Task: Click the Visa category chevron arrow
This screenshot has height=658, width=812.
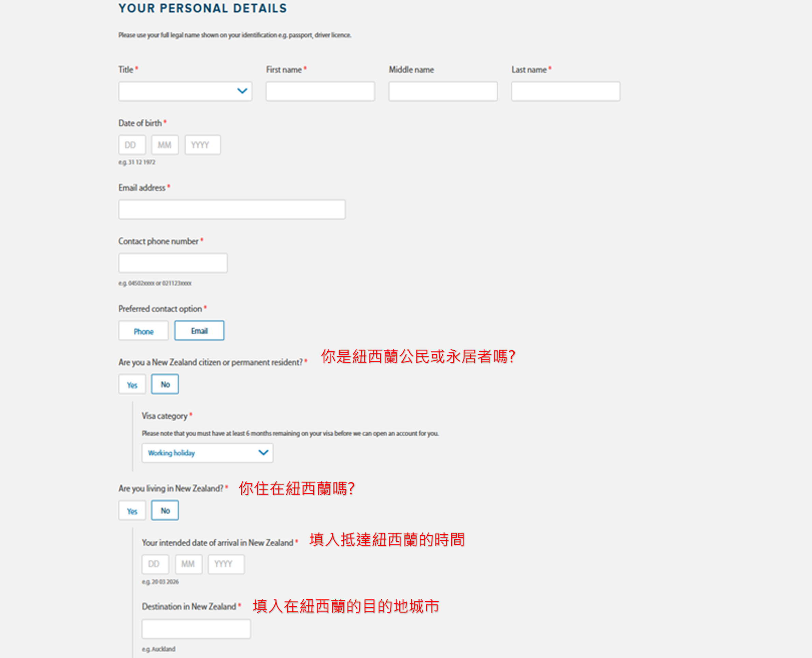Action: 263,453
